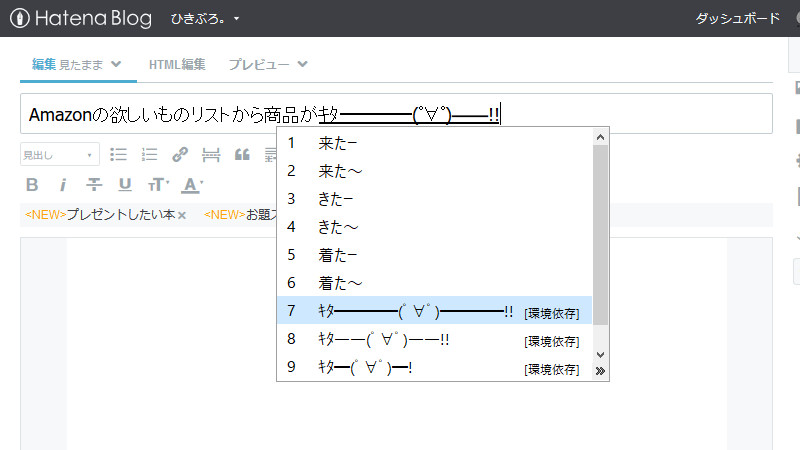Choose candidate 2 来た～
The width and height of the screenshot is (800, 450).
coord(434,171)
